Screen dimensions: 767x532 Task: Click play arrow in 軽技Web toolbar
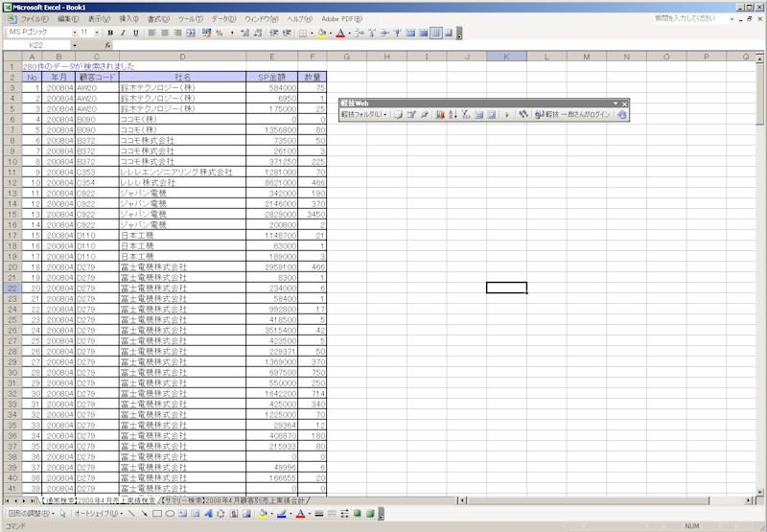click(507, 114)
